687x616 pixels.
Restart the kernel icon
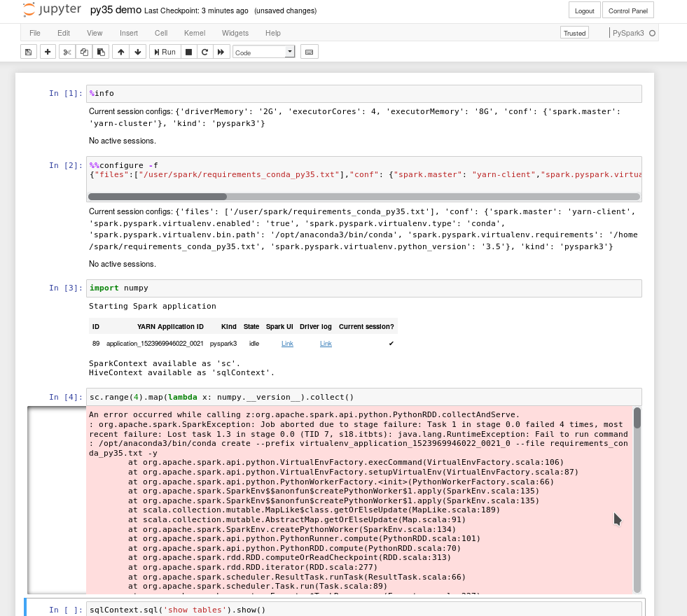point(204,52)
